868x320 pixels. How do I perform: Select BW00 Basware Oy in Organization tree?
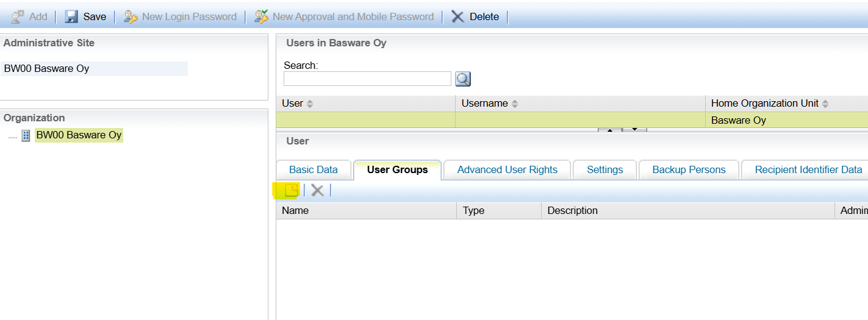tap(79, 135)
